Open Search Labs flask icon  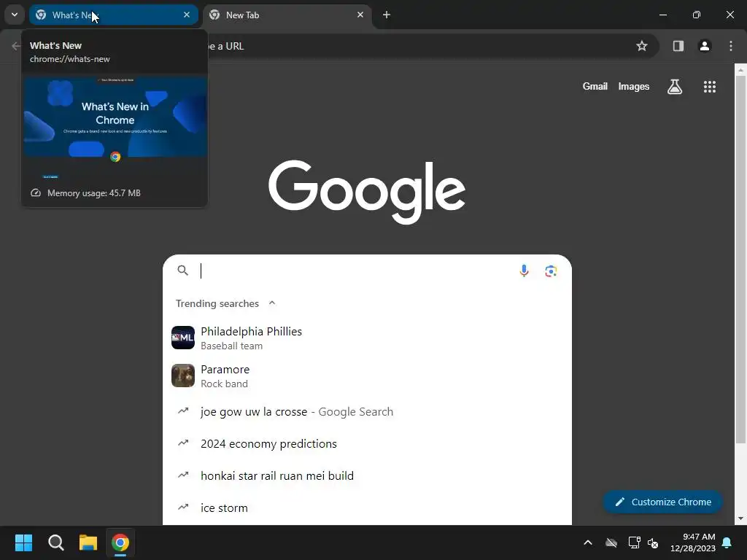tap(675, 87)
